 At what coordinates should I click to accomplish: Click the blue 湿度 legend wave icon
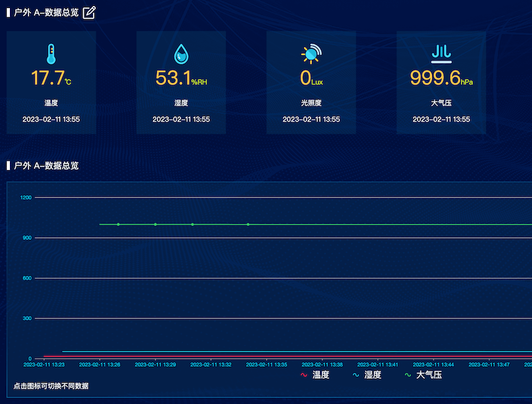356,375
